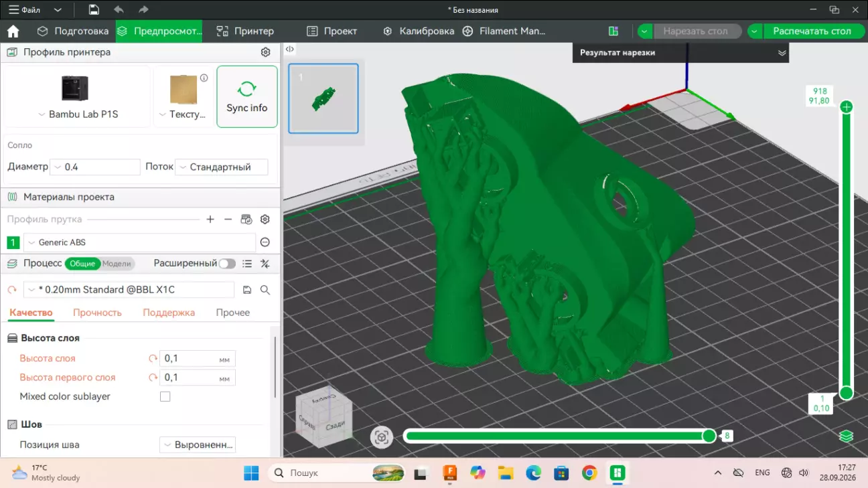
Task: Open the Generic ABS filament dropdown
Action: pos(140,242)
